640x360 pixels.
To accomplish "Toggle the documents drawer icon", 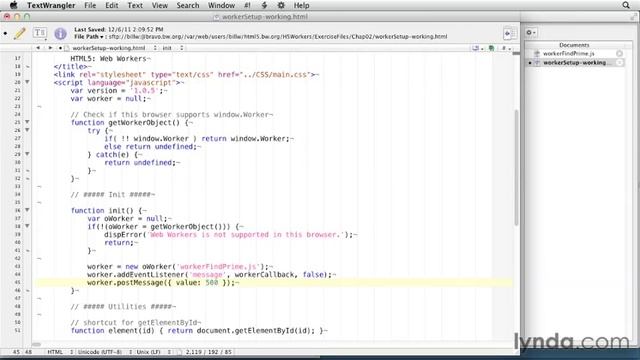I will (x=509, y=33).
